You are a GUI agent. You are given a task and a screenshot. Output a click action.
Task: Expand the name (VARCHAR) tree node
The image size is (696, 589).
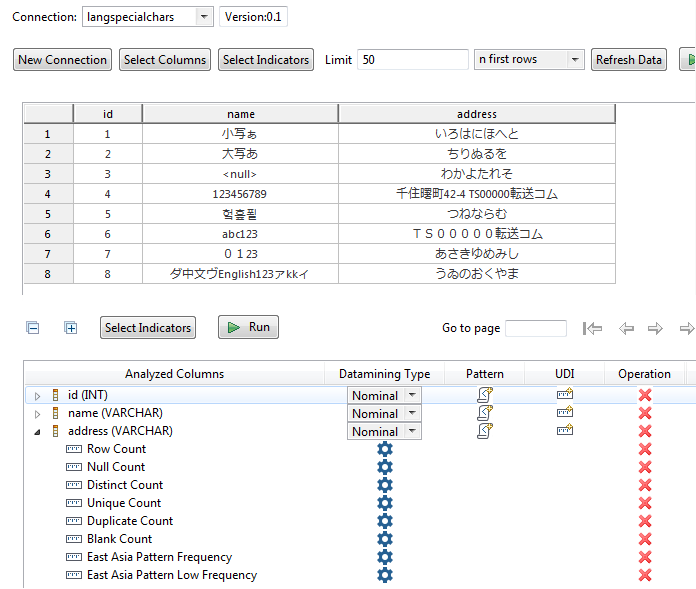(x=38, y=414)
